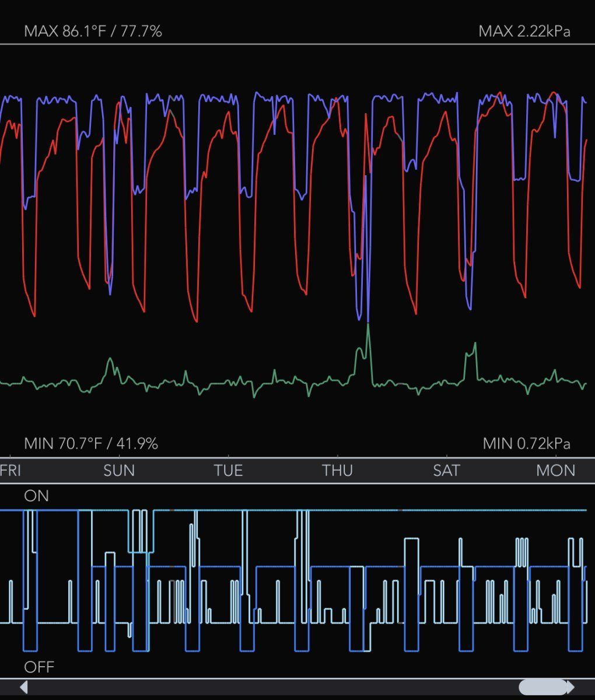Click the MIN 70.7°F / 41.9% readout
This screenshot has width=595, height=700.
(x=91, y=443)
